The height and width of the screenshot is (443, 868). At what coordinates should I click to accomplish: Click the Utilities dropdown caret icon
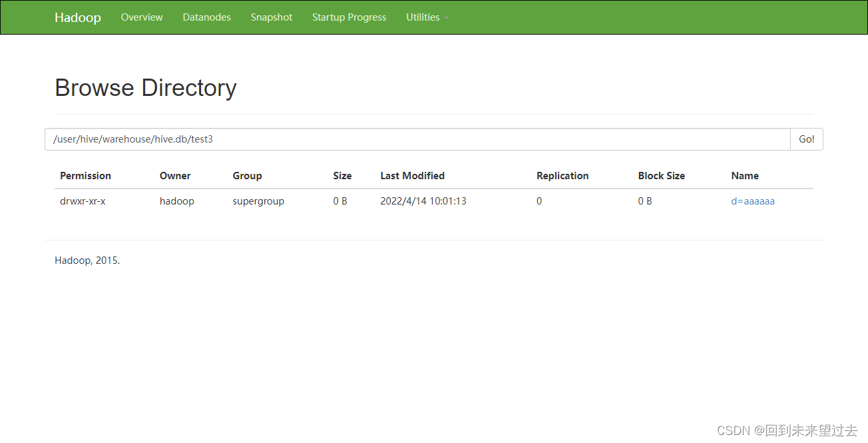tap(447, 18)
